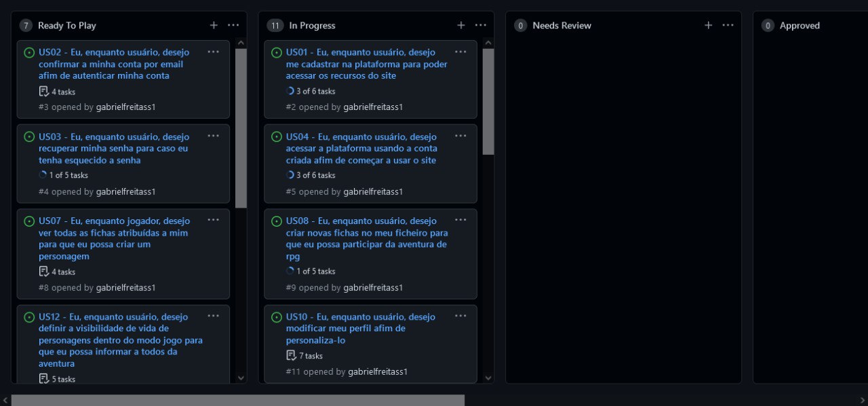Image resolution: width=868 pixels, height=406 pixels.
Task: Open the US07 player sheets issue link
Action: [x=113, y=238]
